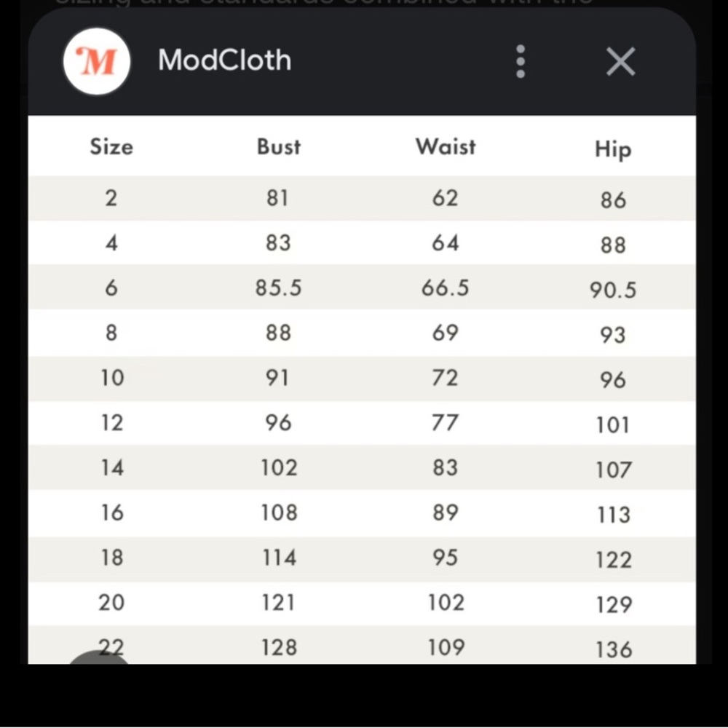Image resolution: width=728 pixels, height=728 pixels.
Task: Click hip value 136 for size 22
Action: 613,649
